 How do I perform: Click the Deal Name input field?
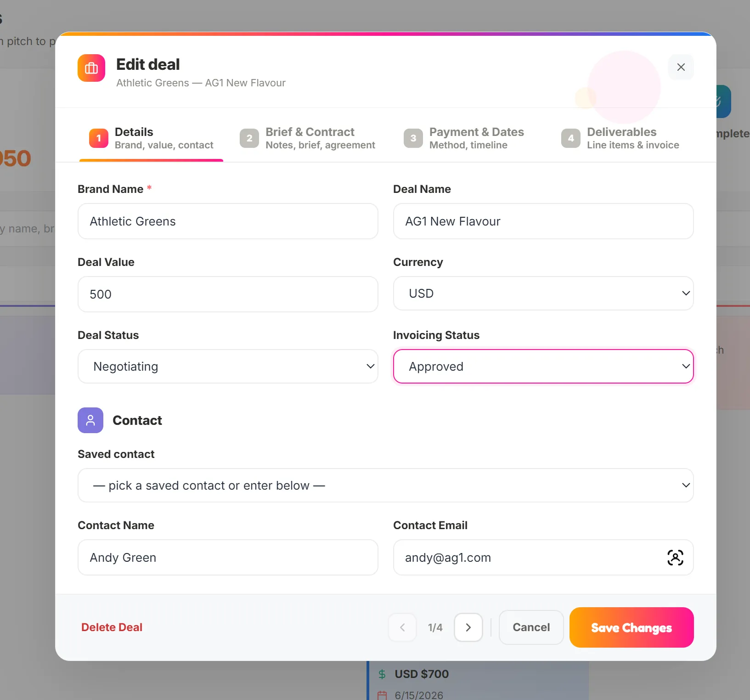(543, 221)
